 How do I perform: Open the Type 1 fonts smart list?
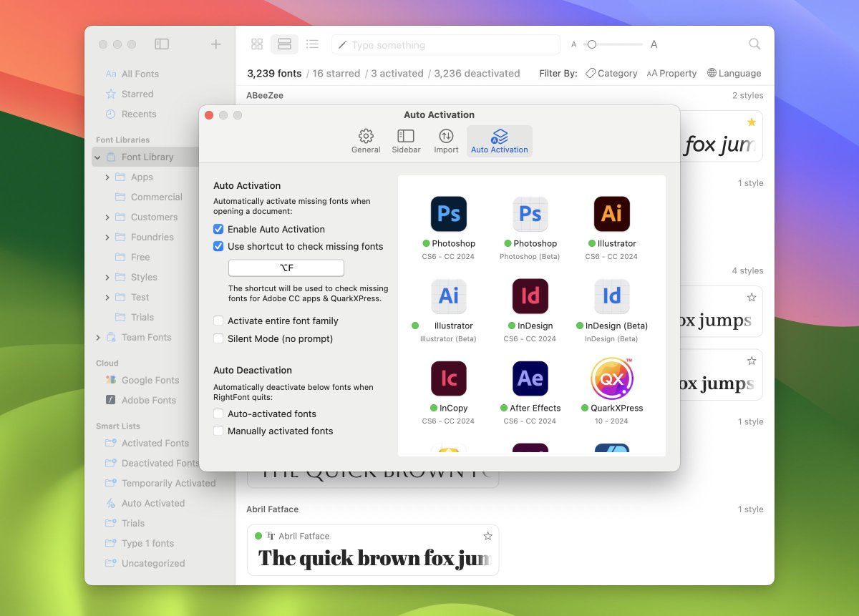tap(147, 543)
